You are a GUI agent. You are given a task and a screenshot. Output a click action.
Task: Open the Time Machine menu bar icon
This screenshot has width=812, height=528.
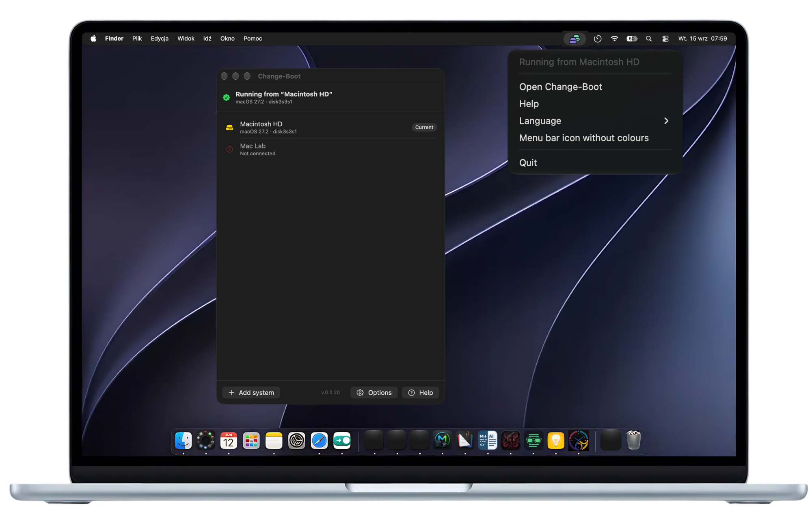pyautogui.click(x=598, y=39)
